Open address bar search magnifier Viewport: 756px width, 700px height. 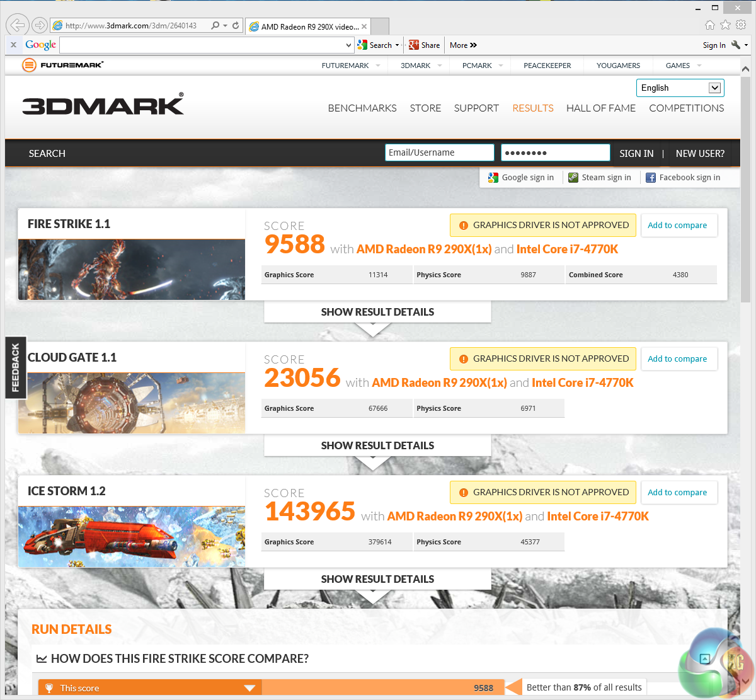click(x=215, y=26)
